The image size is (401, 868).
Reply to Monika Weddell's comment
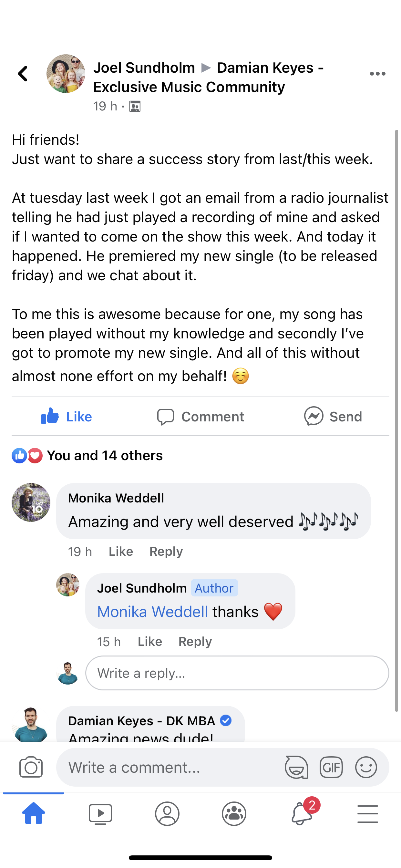[x=166, y=552]
